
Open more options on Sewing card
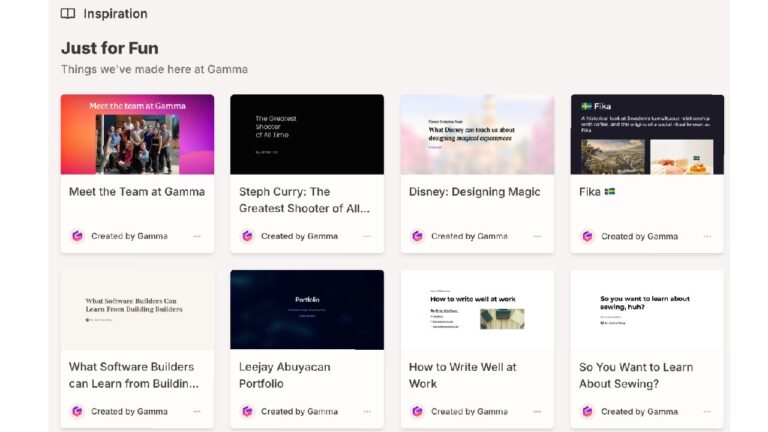click(707, 411)
